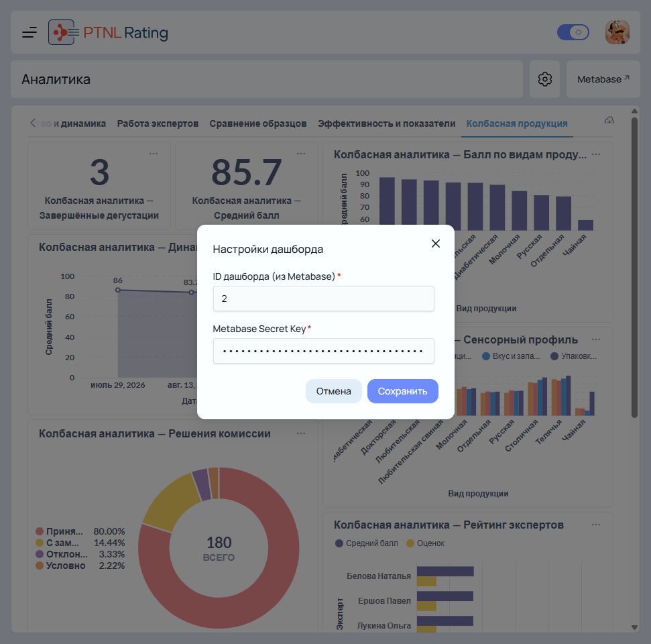Image resolution: width=651 pixels, height=644 pixels.
Task: Focus the Metabase Secret Key field
Action: tap(323, 351)
